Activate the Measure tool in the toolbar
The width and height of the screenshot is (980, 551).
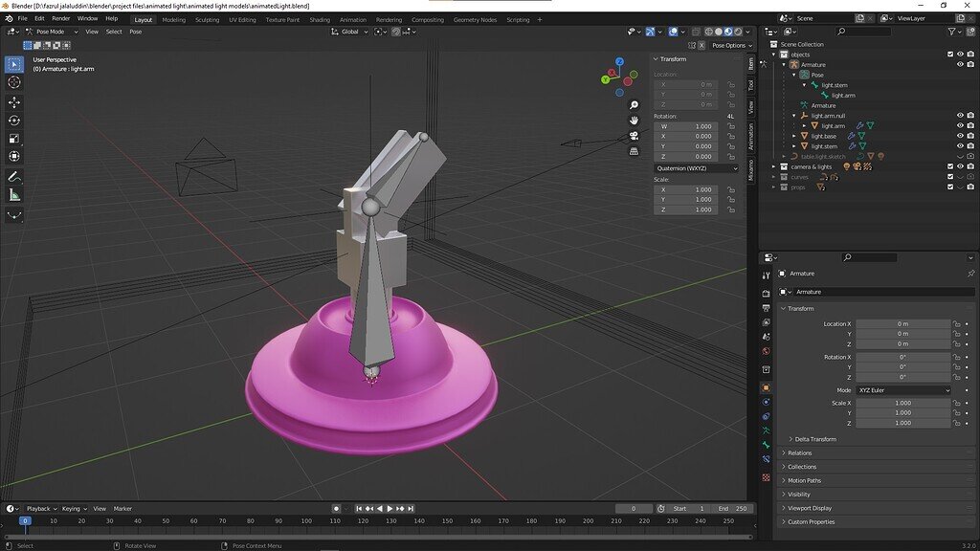coord(12,195)
